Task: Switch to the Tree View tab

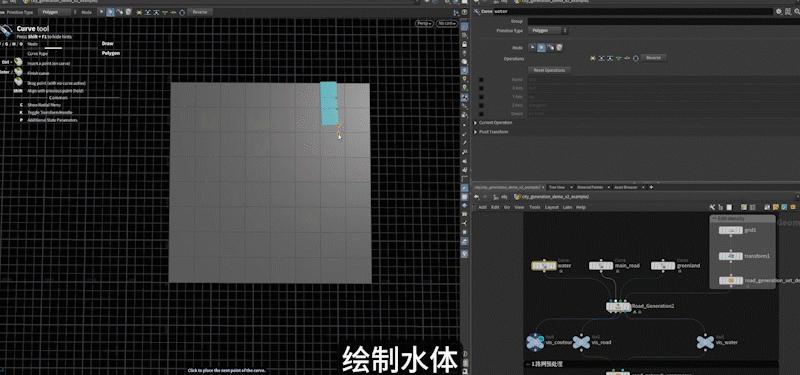Action: pyautogui.click(x=557, y=187)
